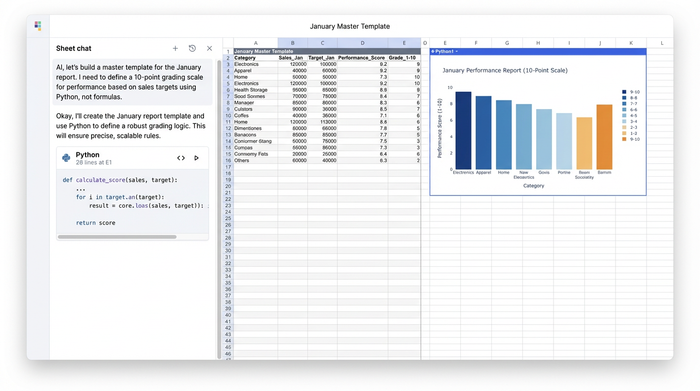This screenshot has height=391, width=700.
Task: Click the Python logo in code card
Action: tap(66, 158)
